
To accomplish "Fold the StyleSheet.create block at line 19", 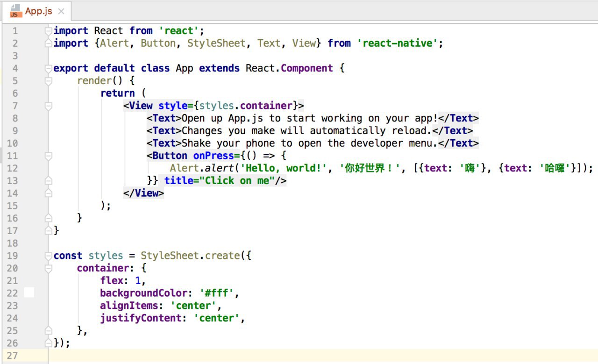I will [x=48, y=256].
